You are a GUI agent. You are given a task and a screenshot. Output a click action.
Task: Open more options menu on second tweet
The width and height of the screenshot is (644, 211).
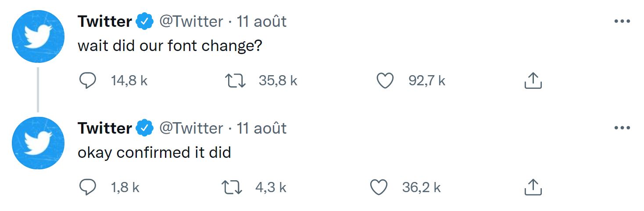click(x=622, y=128)
